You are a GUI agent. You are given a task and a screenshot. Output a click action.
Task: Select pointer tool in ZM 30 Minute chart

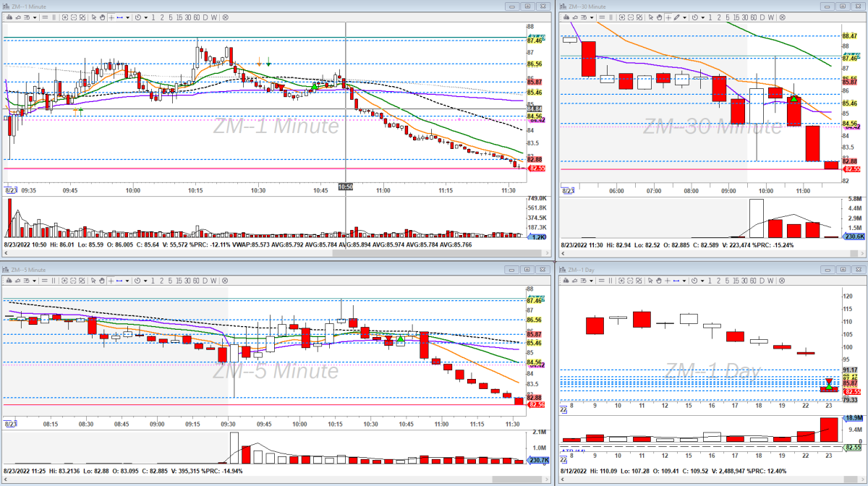[651, 17]
